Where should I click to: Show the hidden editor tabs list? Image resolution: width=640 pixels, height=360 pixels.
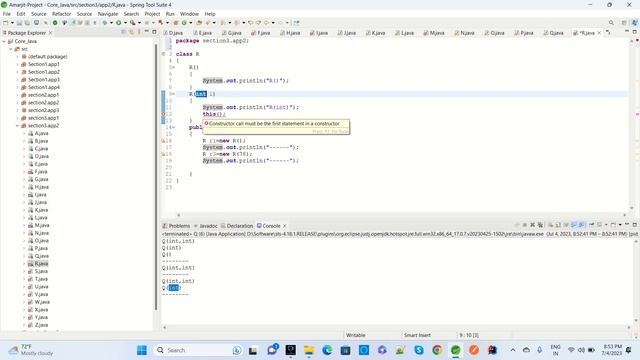(608, 32)
